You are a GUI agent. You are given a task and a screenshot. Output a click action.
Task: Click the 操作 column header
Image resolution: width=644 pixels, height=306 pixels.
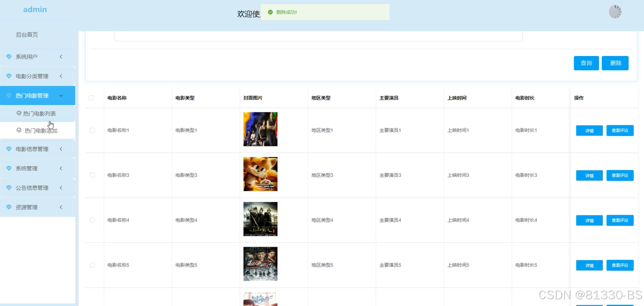(579, 98)
